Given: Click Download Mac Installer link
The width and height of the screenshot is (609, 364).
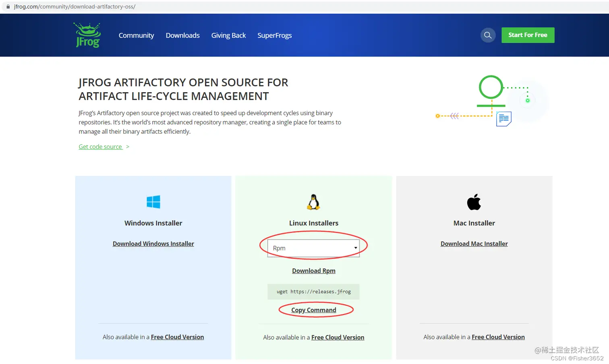Looking at the screenshot, I should (474, 244).
